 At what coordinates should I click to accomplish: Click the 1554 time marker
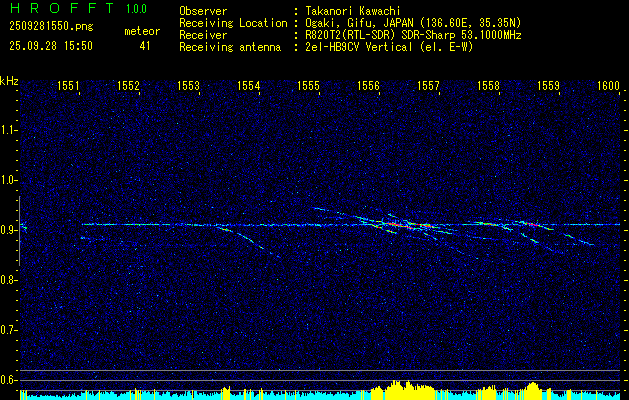(x=248, y=85)
